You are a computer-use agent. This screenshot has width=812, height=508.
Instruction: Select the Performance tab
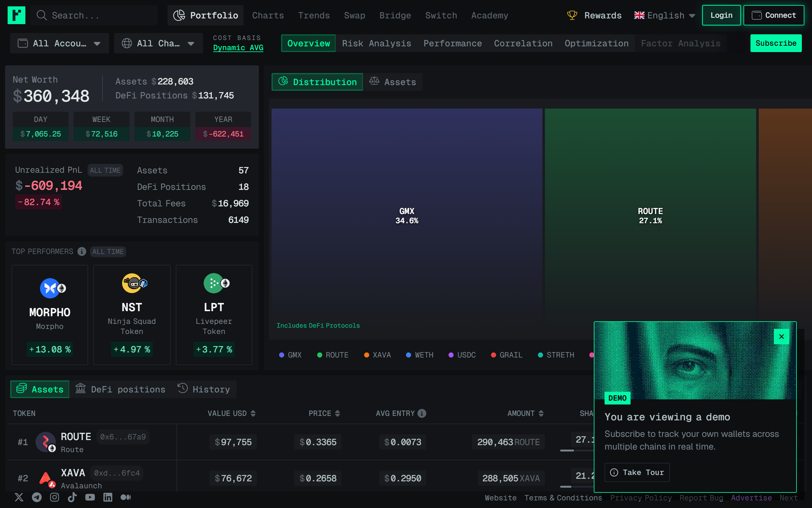[452, 43]
